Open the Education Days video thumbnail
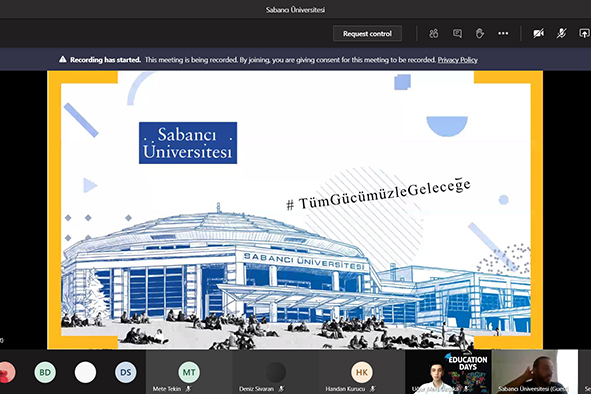This screenshot has width=591, height=394. point(448,372)
